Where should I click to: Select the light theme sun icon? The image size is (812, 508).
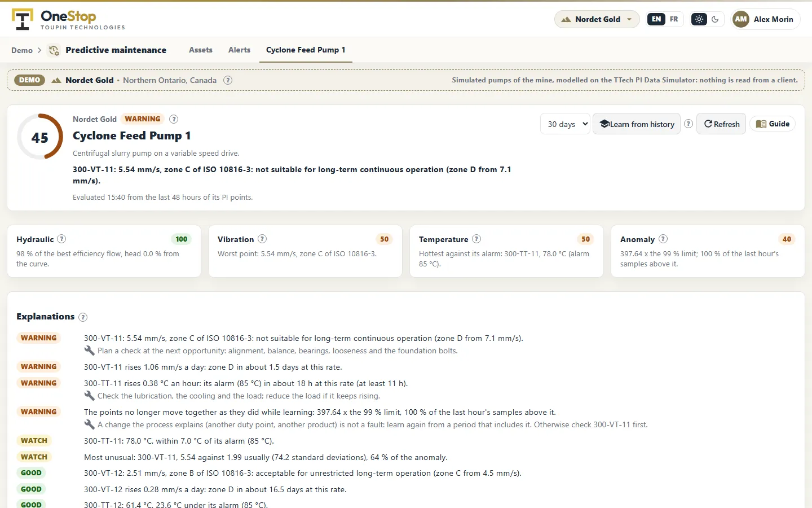coord(699,19)
